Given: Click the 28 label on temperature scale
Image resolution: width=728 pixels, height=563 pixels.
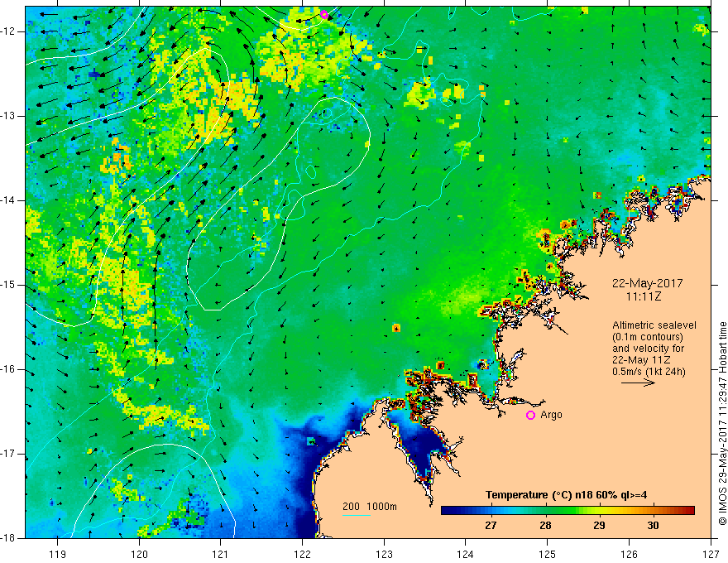Looking at the screenshot, I should click(x=545, y=526).
